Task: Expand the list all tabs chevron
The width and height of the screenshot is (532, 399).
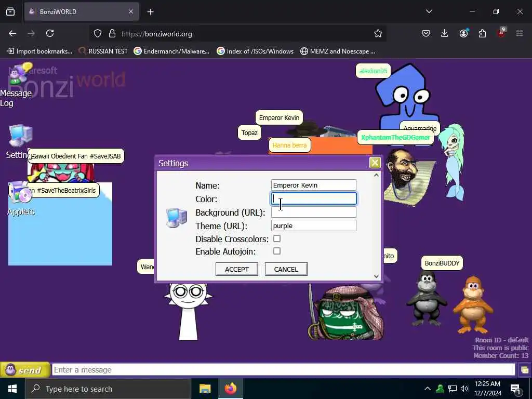Action: [x=429, y=11]
